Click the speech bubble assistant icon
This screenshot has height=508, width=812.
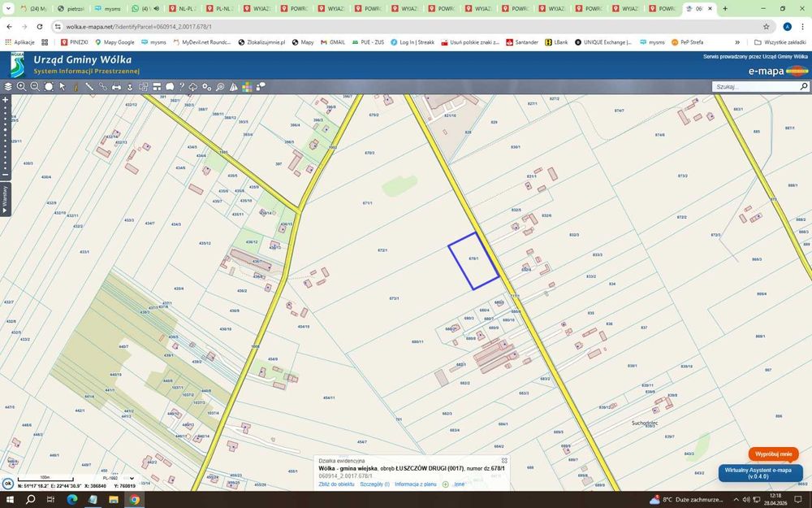261,87
